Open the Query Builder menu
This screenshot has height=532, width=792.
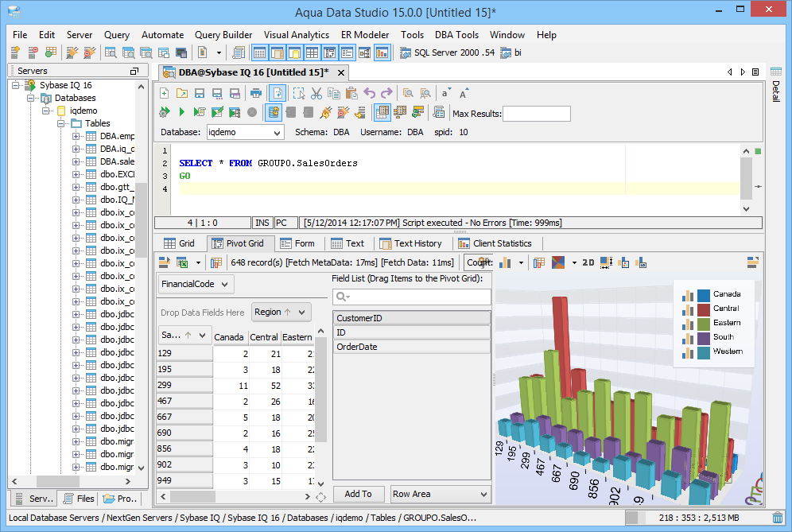click(x=223, y=35)
